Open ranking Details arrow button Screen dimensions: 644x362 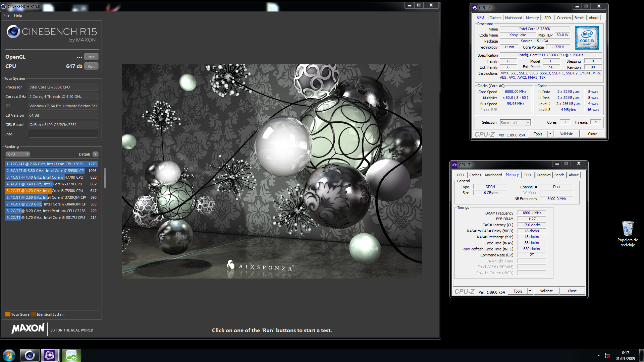coord(96,154)
